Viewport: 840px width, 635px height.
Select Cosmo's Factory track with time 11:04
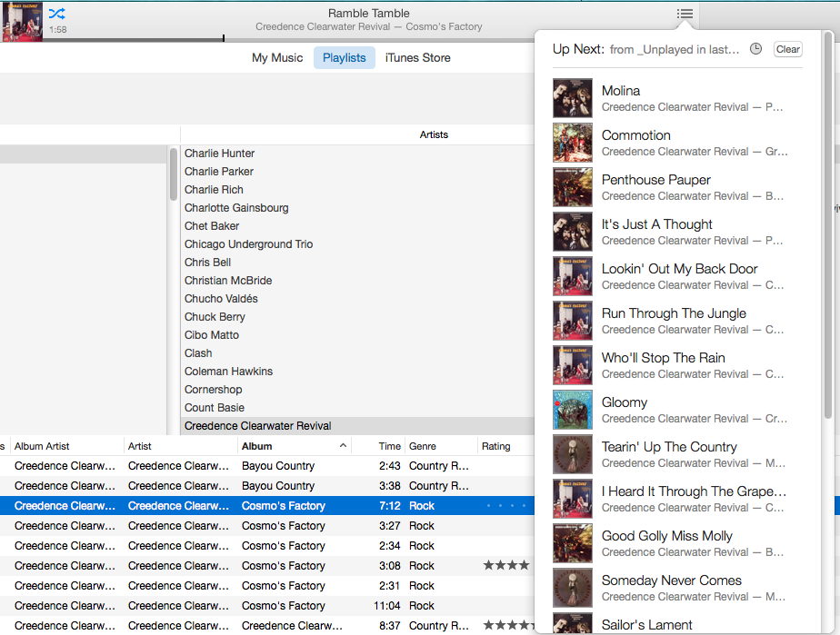(x=267, y=606)
